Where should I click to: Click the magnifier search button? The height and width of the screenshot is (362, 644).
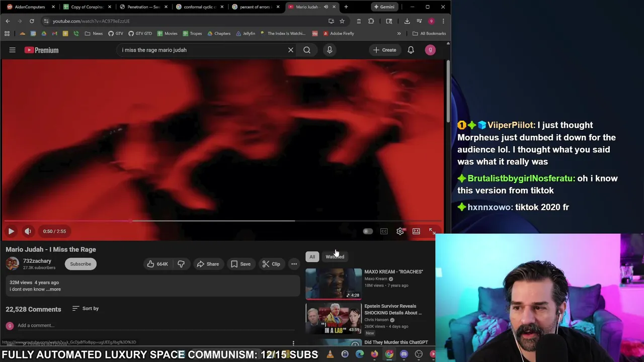pyautogui.click(x=307, y=50)
